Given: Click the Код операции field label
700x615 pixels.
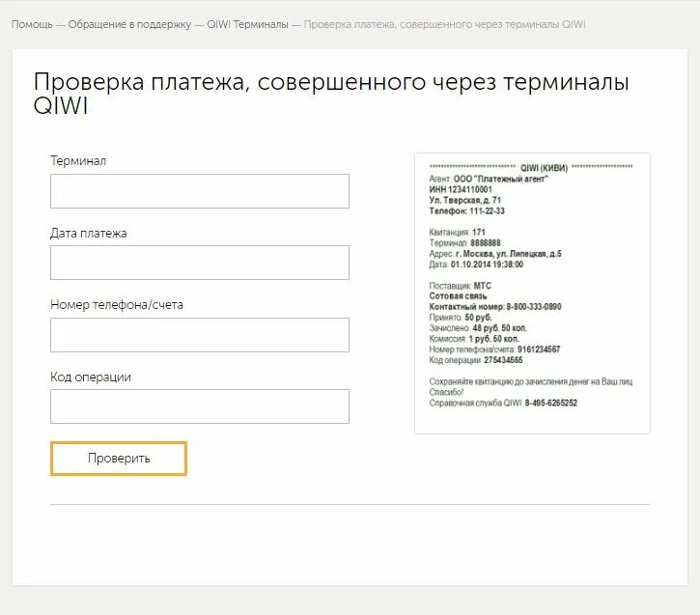Looking at the screenshot, I should point(91,377).
